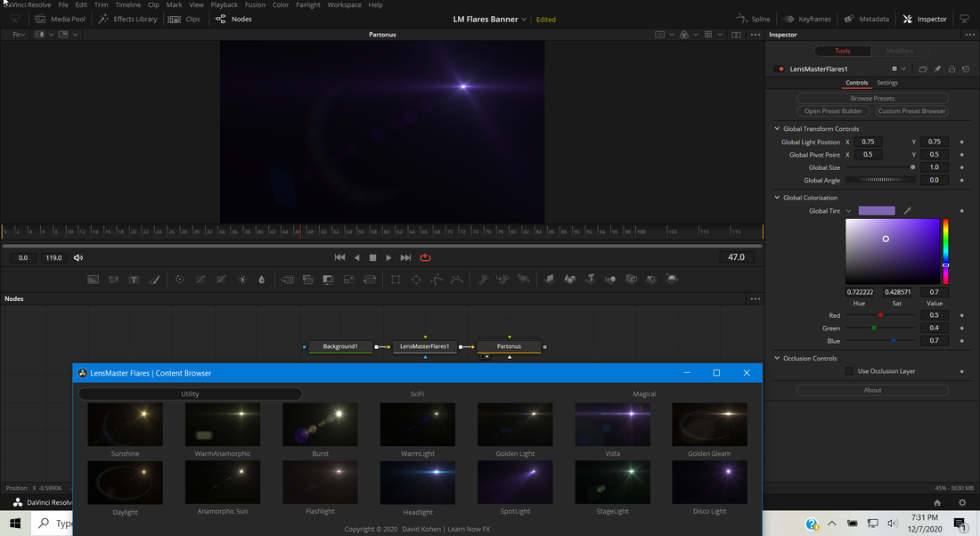Click the Browse Presets button
The height and width of the screenshot is (536, 980).
(872, 98)
